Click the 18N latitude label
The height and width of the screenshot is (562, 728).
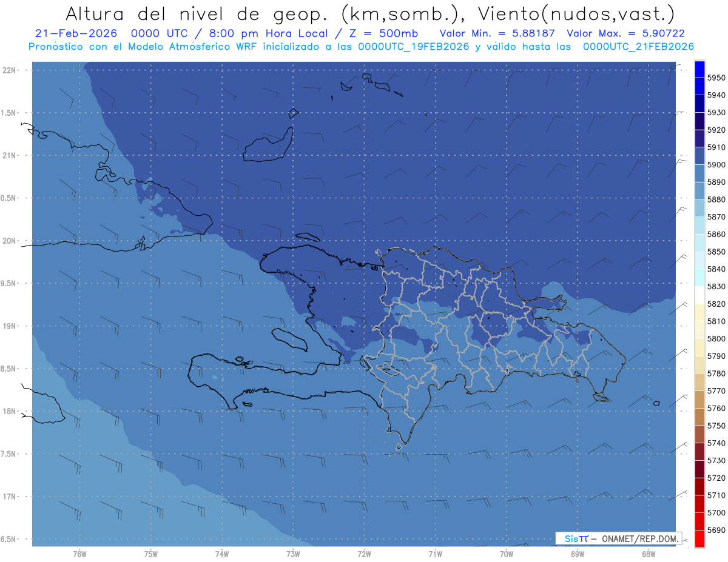coord(10,411)
